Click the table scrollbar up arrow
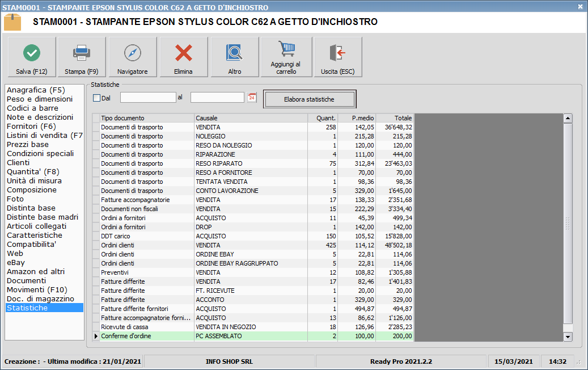This screenshot has width=588, height=370. (x=568, y=118)
